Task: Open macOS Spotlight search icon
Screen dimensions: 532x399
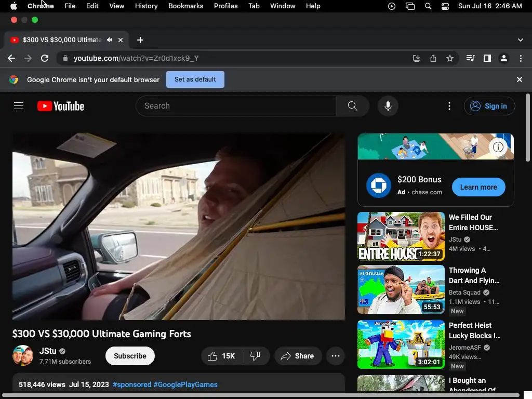Action: [x=428, y=6]
